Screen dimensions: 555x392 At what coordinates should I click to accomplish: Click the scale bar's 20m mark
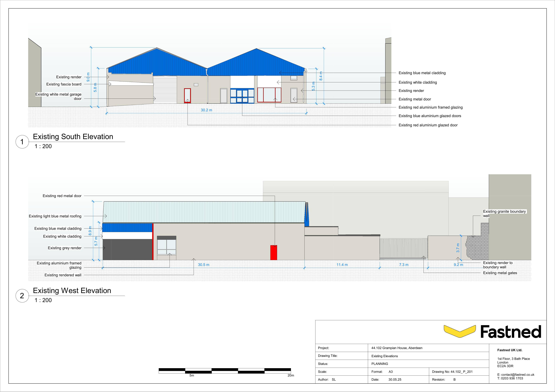(291, 375)
